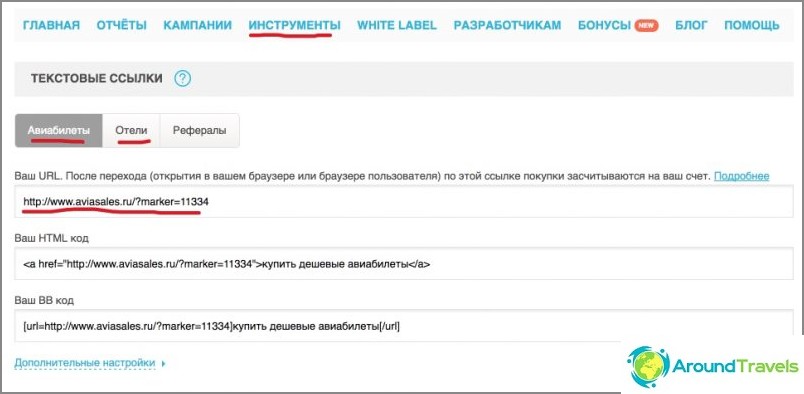This screenshot has width=804, height=394.
Task: Go to the Разработчикам page
Action: pyautogui.click(x=507, y=25)
